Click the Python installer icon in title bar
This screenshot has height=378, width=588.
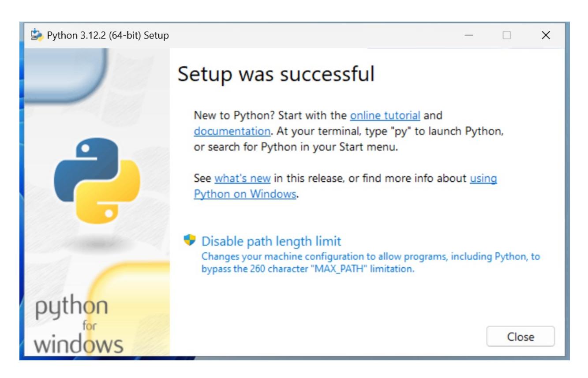tap(38, 35)
